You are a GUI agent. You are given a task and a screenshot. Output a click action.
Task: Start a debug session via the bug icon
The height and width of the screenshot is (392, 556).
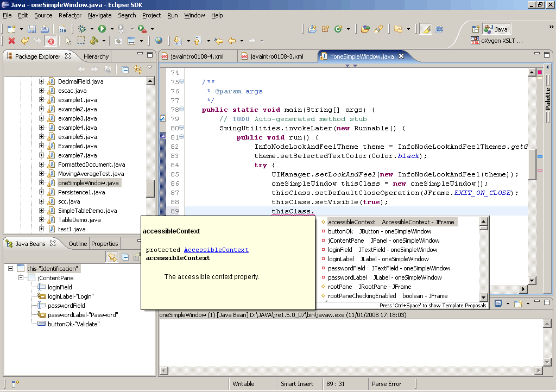tap(81, 30)
